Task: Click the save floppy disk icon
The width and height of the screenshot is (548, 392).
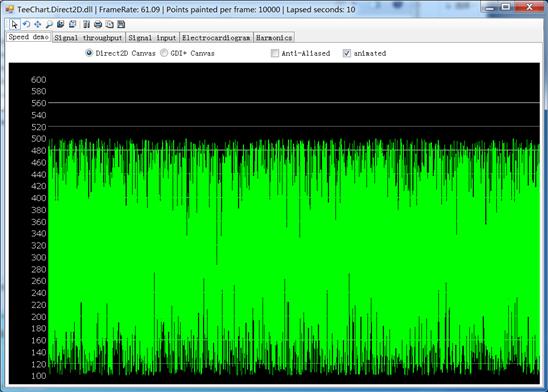Action: tap(121, 24)
